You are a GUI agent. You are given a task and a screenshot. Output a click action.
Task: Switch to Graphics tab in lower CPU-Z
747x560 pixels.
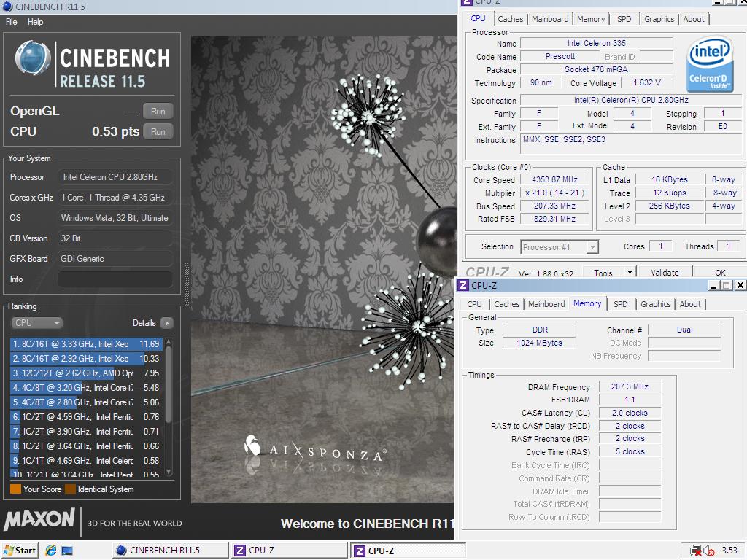pos(655,304)
